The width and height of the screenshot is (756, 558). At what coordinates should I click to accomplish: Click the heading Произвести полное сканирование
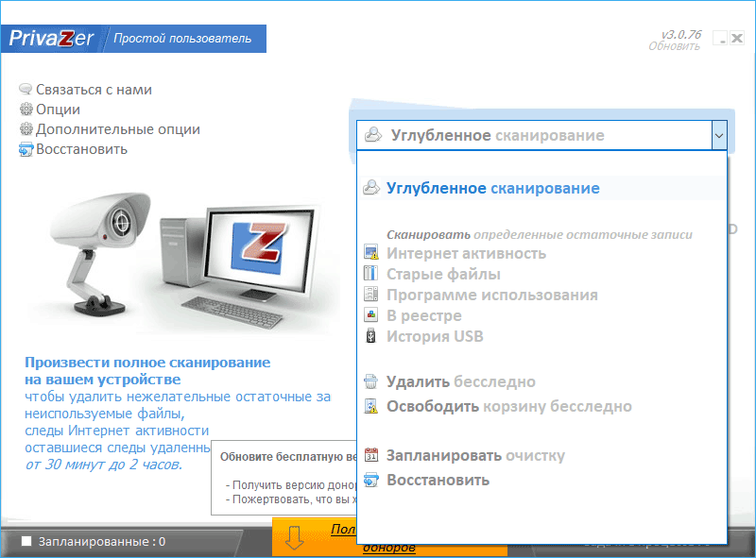(x=147, y=363)
